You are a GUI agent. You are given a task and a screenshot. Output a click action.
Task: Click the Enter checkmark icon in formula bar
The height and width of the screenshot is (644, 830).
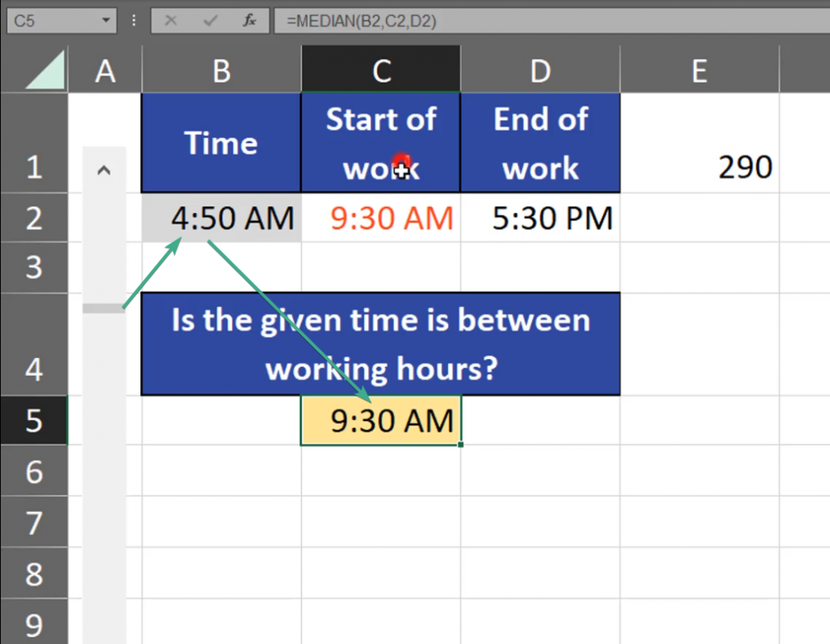pos(212,20)
